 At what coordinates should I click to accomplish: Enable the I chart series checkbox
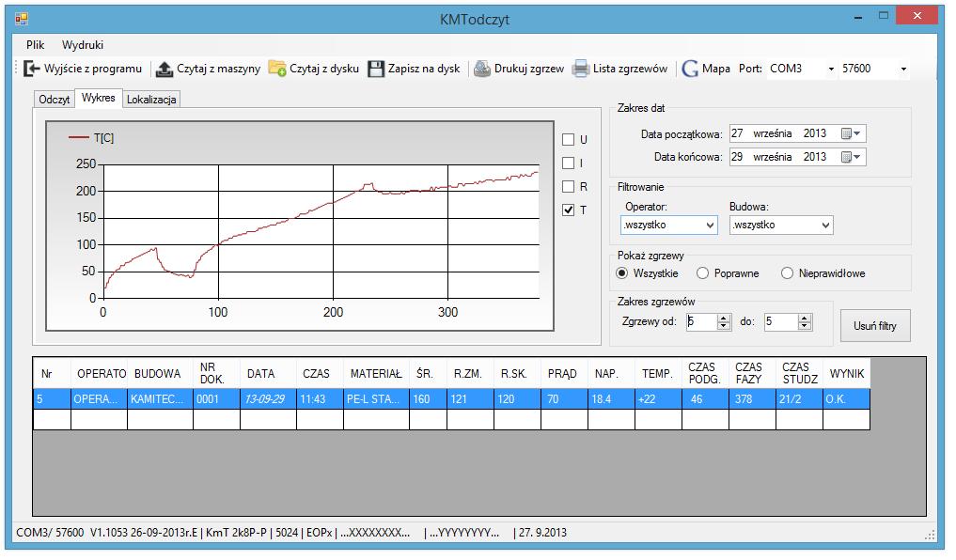(x=568, y=163)
